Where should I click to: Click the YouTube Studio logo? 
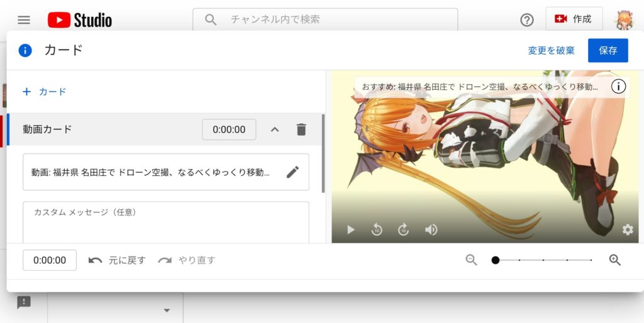(80, 19)
